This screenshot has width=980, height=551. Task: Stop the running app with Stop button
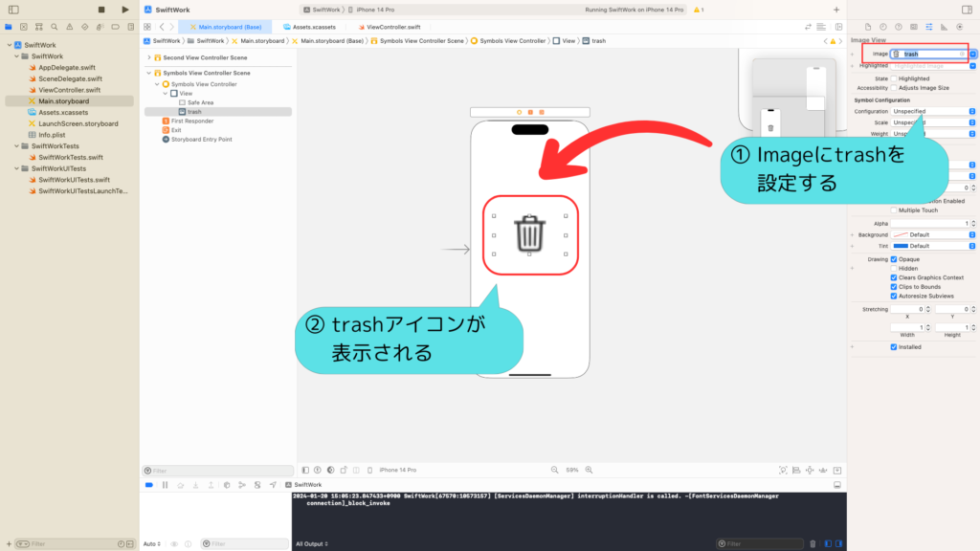101,10
